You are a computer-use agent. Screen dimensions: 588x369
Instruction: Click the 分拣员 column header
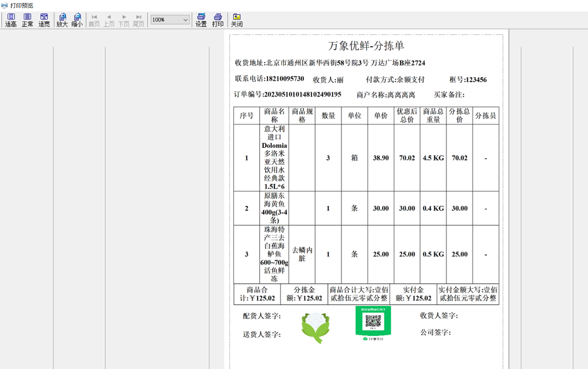[x=485, y=116]
